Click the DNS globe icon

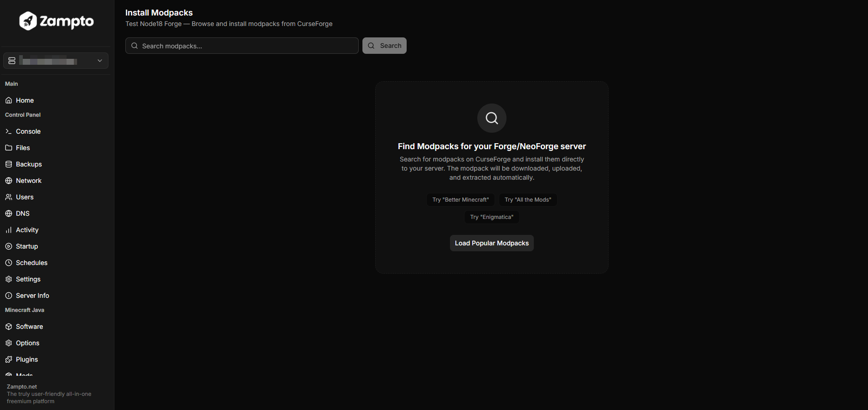[x=9, y=213]
